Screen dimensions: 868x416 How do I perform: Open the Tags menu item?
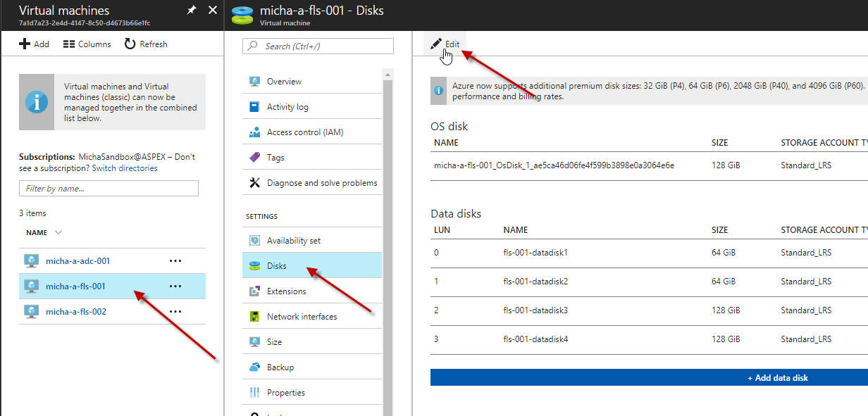point(312,158)
